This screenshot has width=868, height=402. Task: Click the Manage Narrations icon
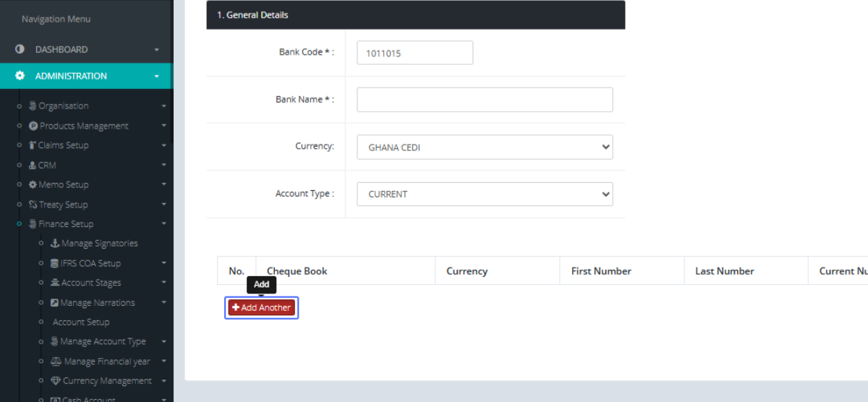[x=55, y=303]
